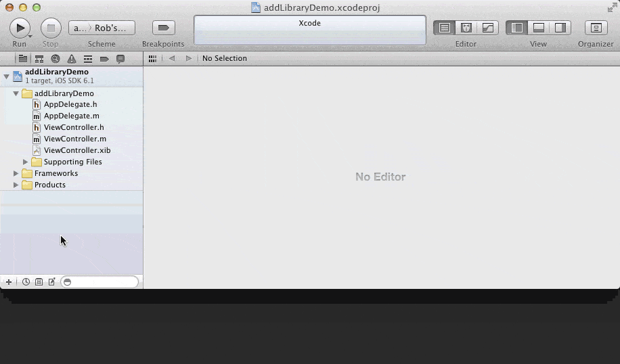Toggle the Debug area view button
Image resolution: width=620 pixels, height=364 pixels.
(x=539, y=28)
